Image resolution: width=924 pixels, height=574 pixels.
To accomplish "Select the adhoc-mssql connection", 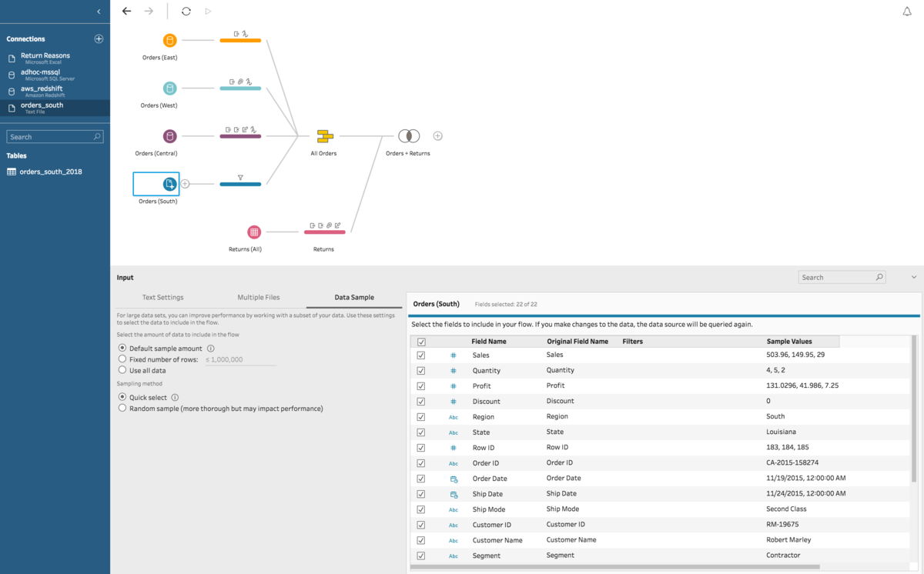I will pyautogui.click(x=55, y=75).
